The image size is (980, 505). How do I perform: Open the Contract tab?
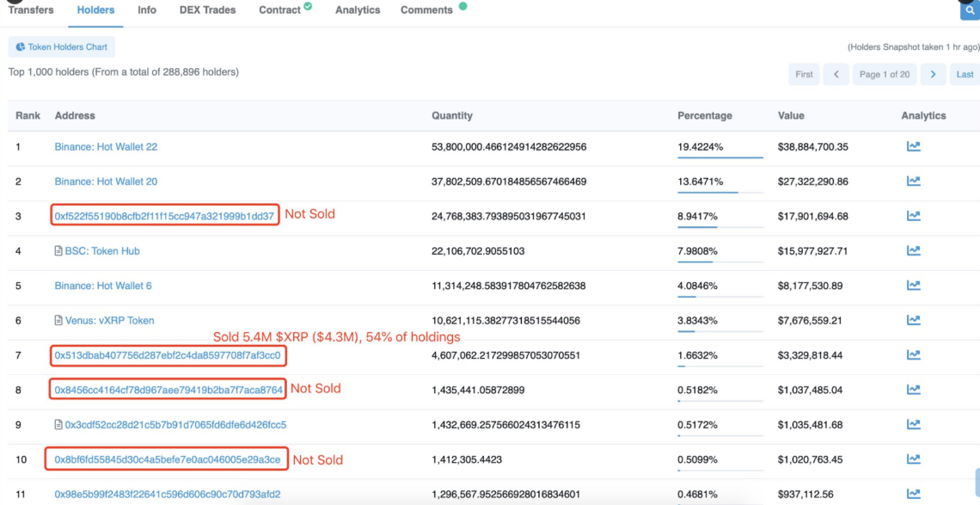[x=280, y=10]
